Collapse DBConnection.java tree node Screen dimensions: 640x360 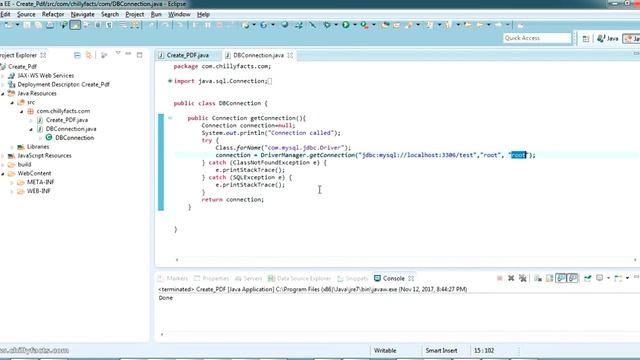coord(31,129)
